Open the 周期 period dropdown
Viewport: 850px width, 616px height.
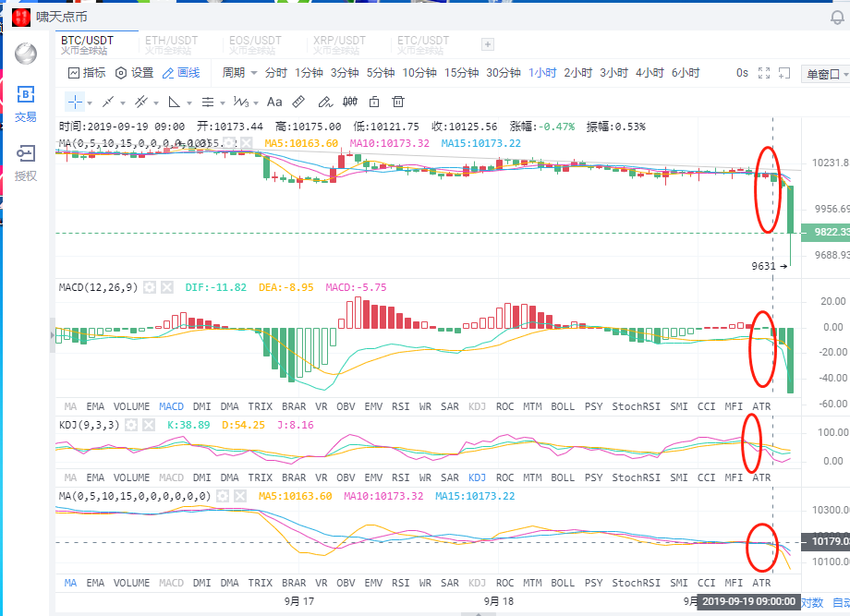click(x=239, y=73)
